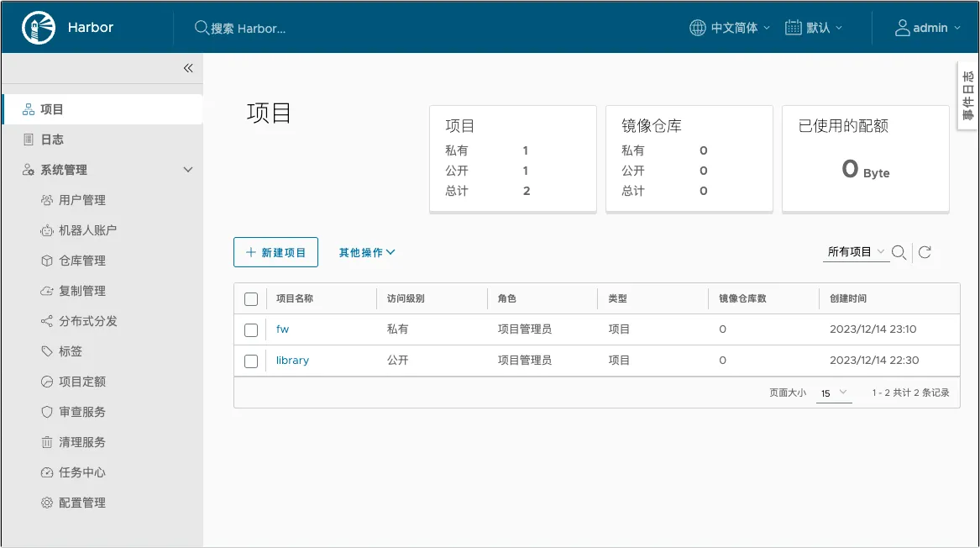
Task: Open the 项目 sidebar menu item
Action: point(102,109)
